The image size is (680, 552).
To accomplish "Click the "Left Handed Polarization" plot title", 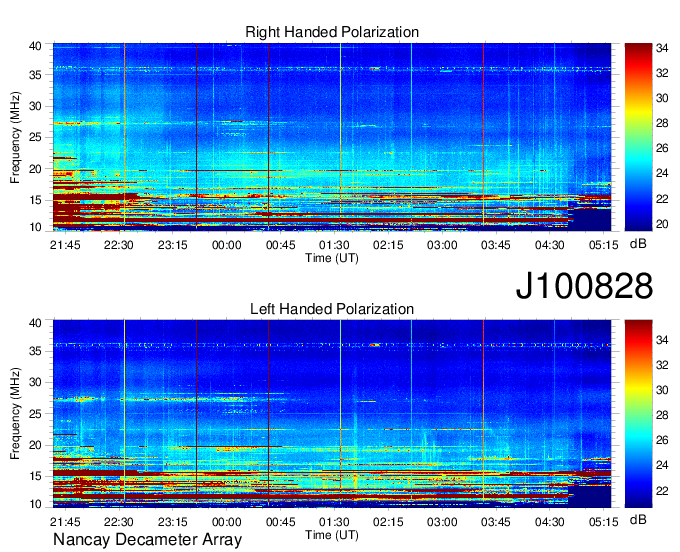I will (x=332, y=309).
